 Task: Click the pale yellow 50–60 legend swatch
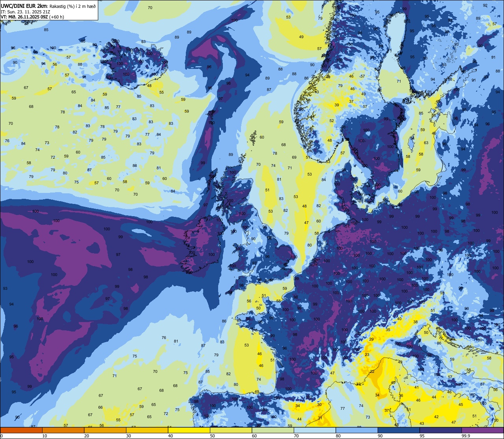[x=231, y=430]
